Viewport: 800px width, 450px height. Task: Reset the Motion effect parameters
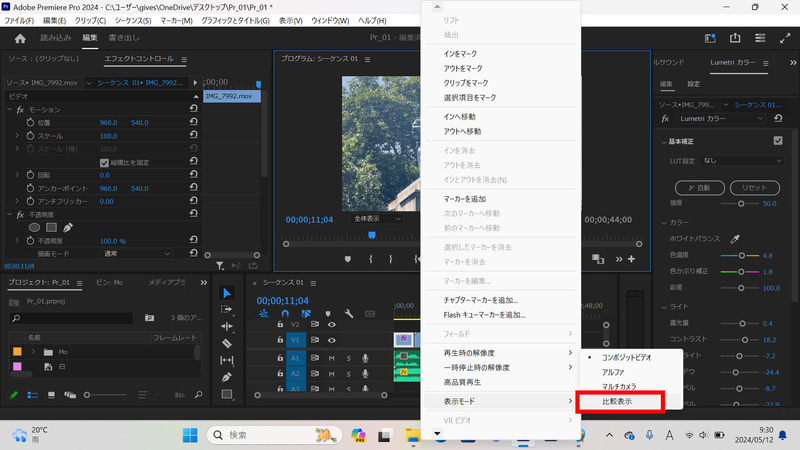tap(194, 109)
